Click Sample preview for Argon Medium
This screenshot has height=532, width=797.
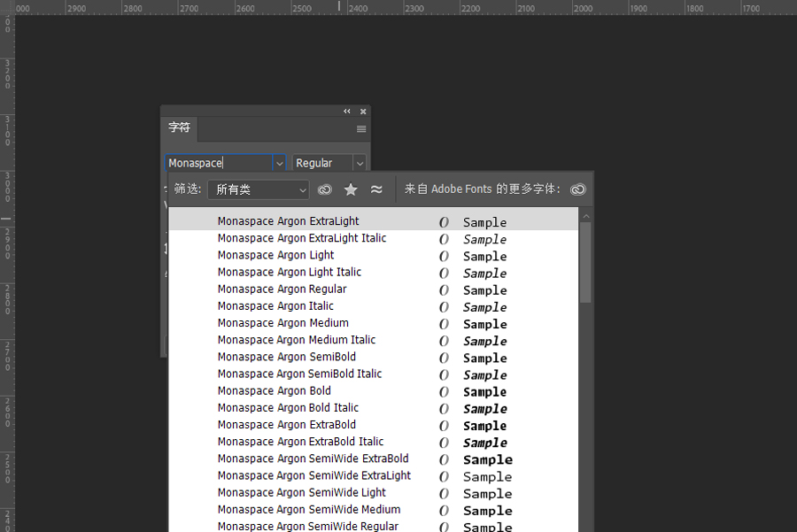485,324
